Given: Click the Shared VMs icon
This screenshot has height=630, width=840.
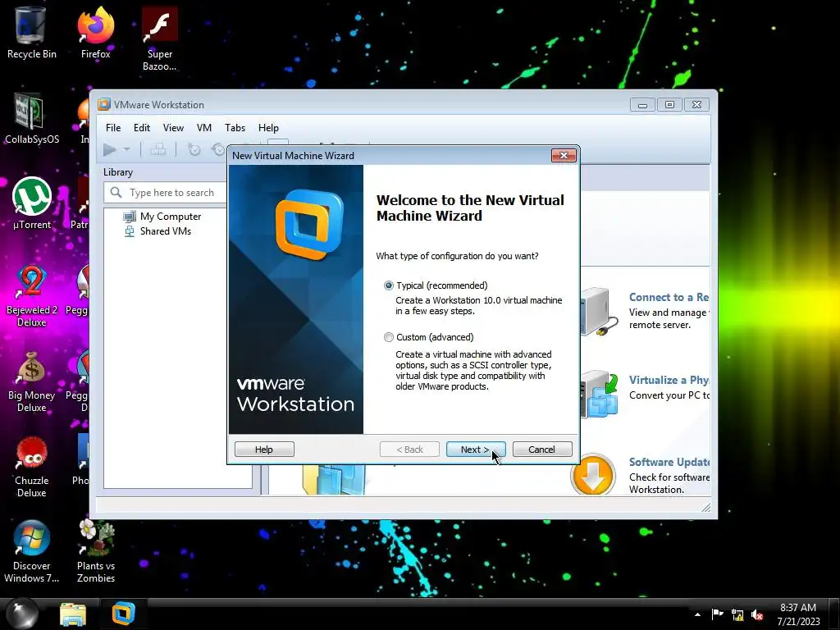Looking at the screenshot, I should point(129,231).
